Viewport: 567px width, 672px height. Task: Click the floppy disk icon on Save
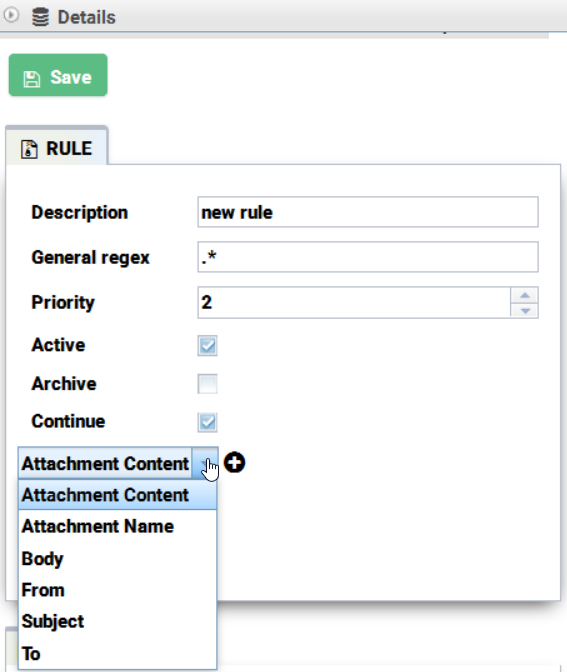32,79
